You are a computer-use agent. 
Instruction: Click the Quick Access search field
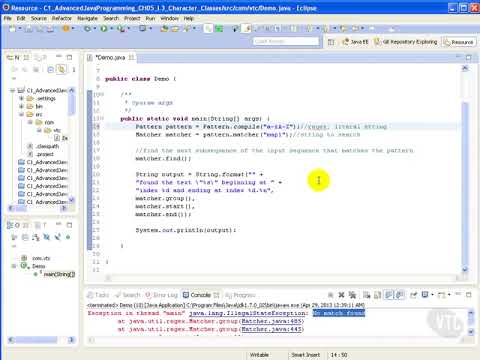(286, 41)
